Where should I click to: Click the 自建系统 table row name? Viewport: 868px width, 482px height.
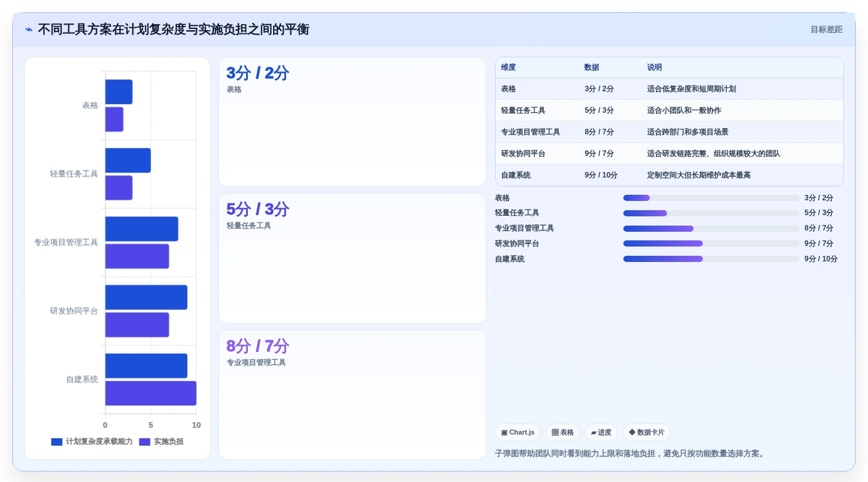tap(516, 175)
